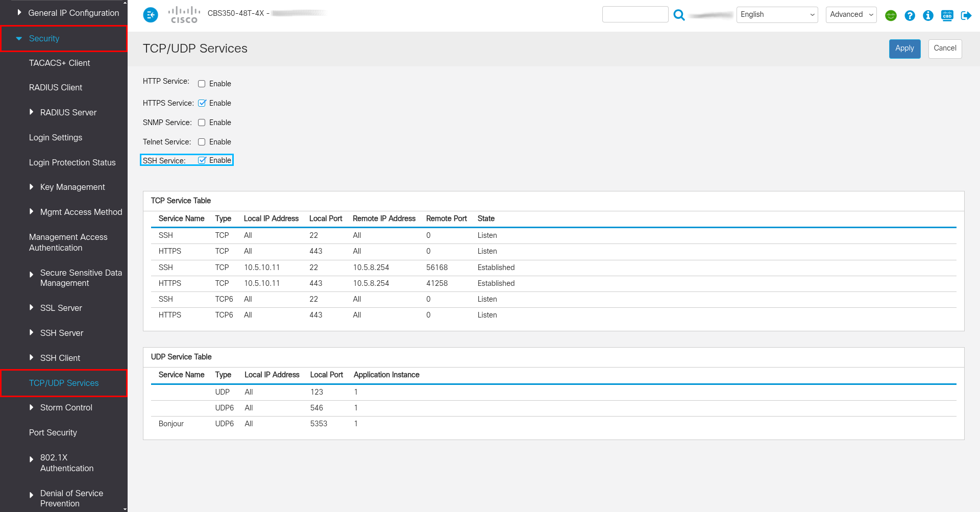Screen dimensions: 980x512
Task: Open the green Cisco smiley feedback icon
Action: point(891,15)
